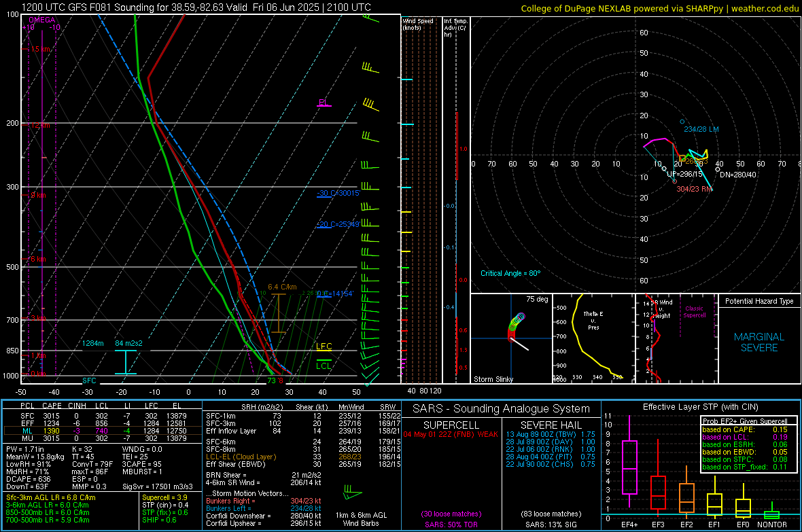Image resolution: width=802 pixels, height=532 pixels.
Task: Click the Sfc-3km AGL LR = 6.8 C/km line
Action: click(x=51, y=497)
